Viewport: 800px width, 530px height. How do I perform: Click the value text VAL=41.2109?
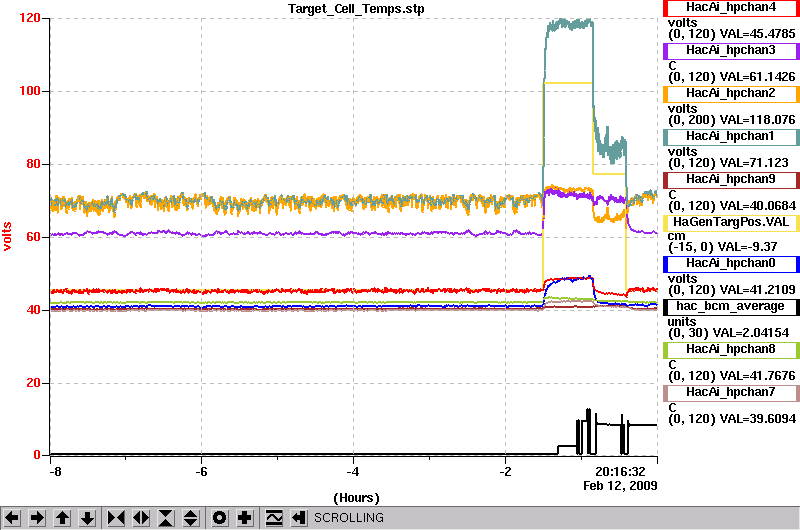click(x=757, y=290)
